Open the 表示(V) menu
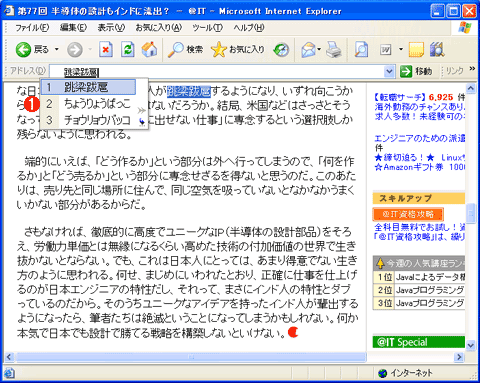 click(x=111, y=28)
